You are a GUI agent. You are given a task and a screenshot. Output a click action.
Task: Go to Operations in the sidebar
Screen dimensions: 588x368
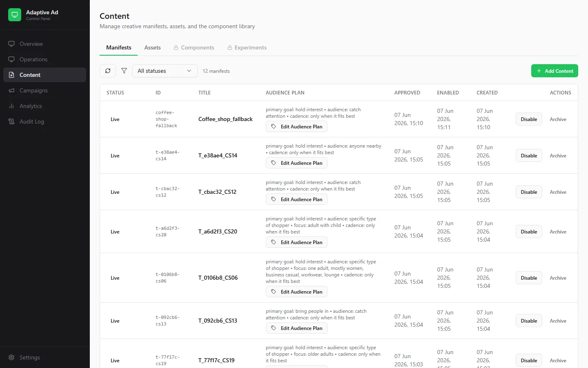pos(45,59)
